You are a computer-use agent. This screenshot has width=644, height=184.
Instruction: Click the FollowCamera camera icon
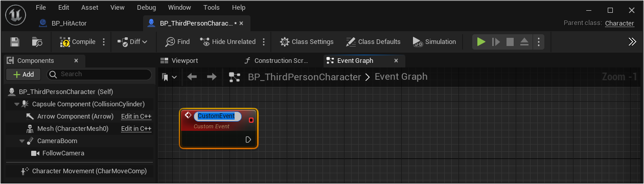(x=35, y=153)
